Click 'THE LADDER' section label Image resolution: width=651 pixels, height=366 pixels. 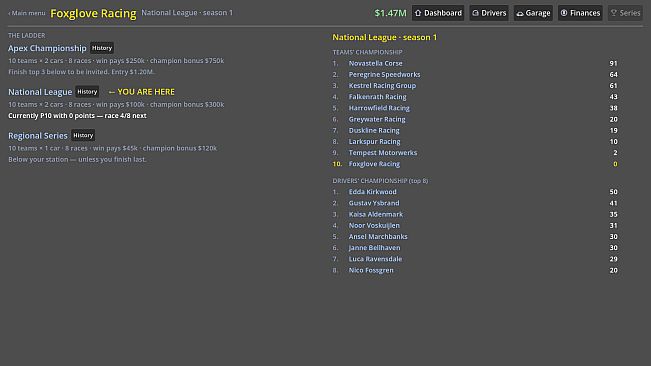(27, 36)
